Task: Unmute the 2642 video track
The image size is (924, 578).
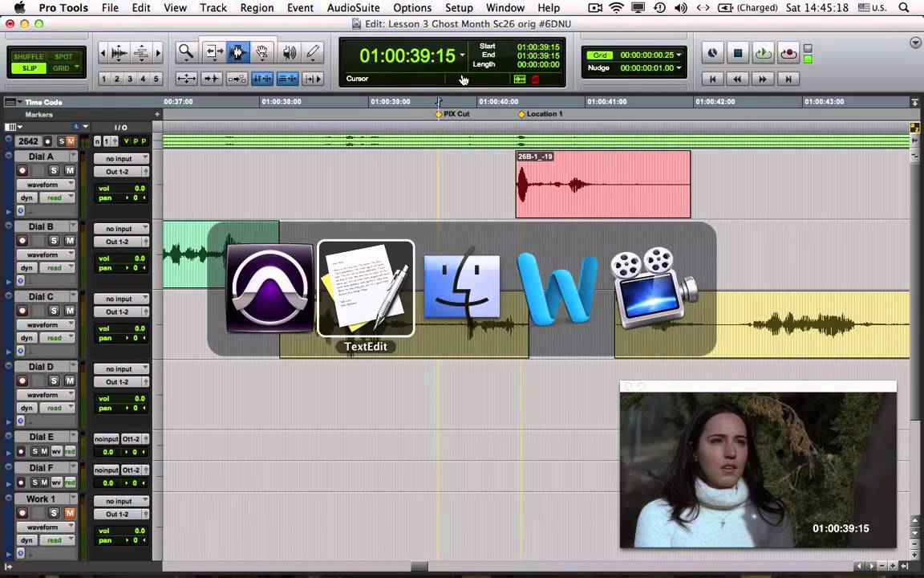Action: tap(71, 141)
